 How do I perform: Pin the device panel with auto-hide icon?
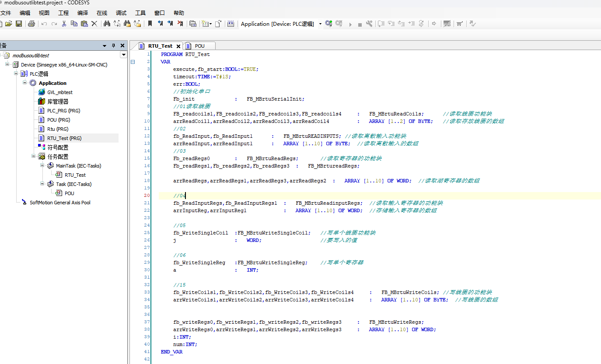113,45
